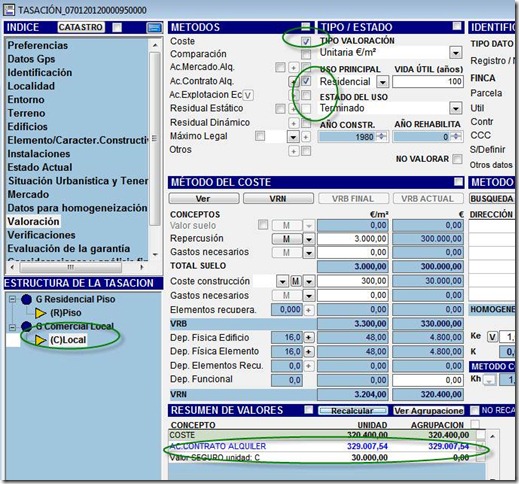Click the VIDA ÚTIL (años) input field

pyautogui.click(x=428, y=82)
